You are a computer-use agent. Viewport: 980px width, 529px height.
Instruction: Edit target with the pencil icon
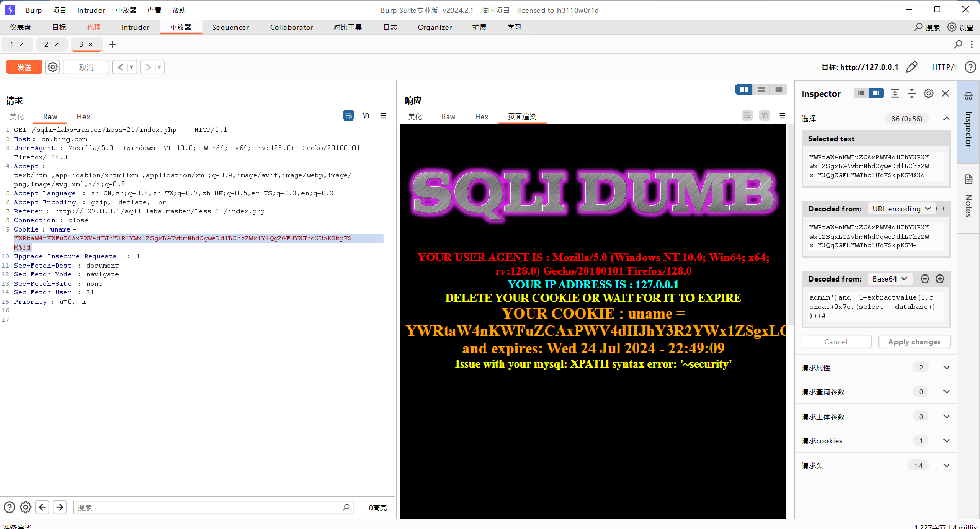coord(911,67)
